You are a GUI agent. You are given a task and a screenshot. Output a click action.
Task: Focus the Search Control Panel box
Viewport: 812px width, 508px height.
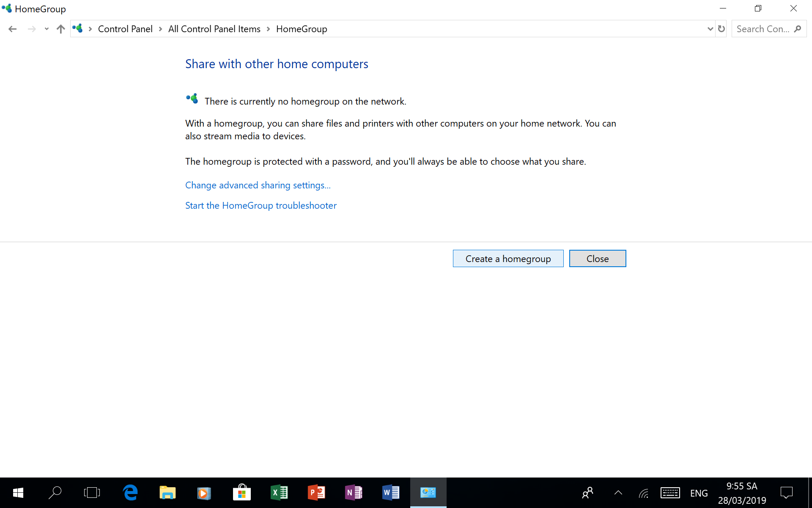(769, 29)
